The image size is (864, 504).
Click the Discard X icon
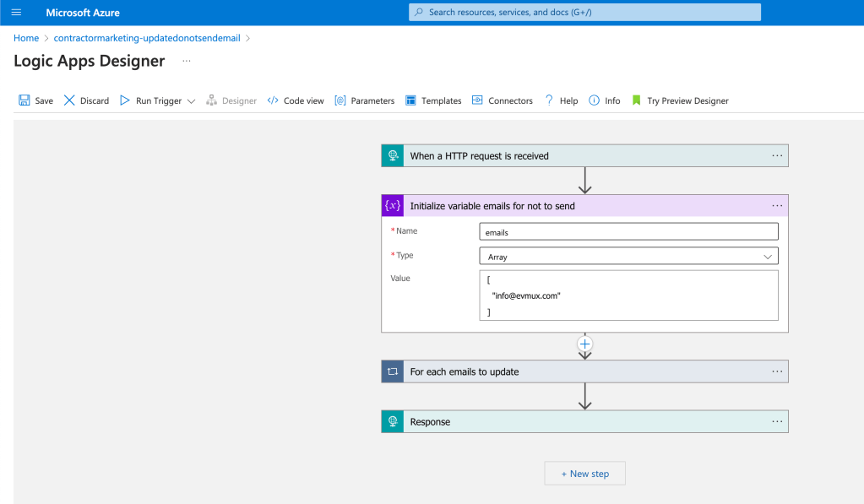(x=69, y=100)
